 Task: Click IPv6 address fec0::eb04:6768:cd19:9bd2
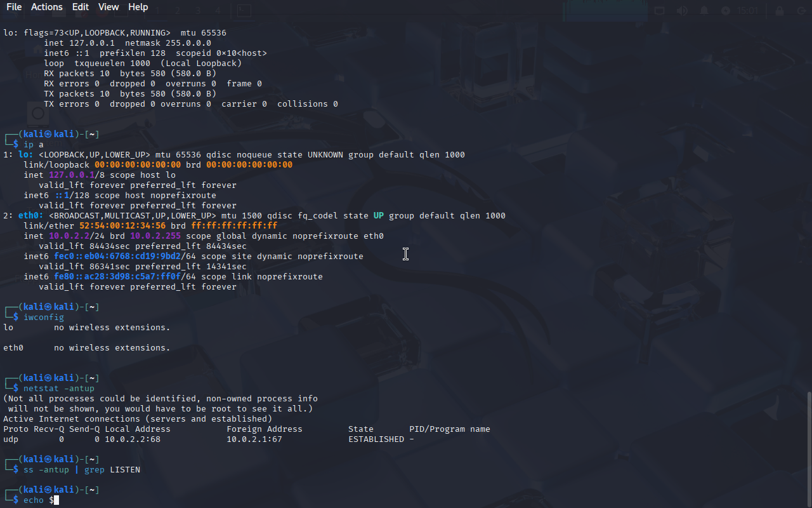117,257
